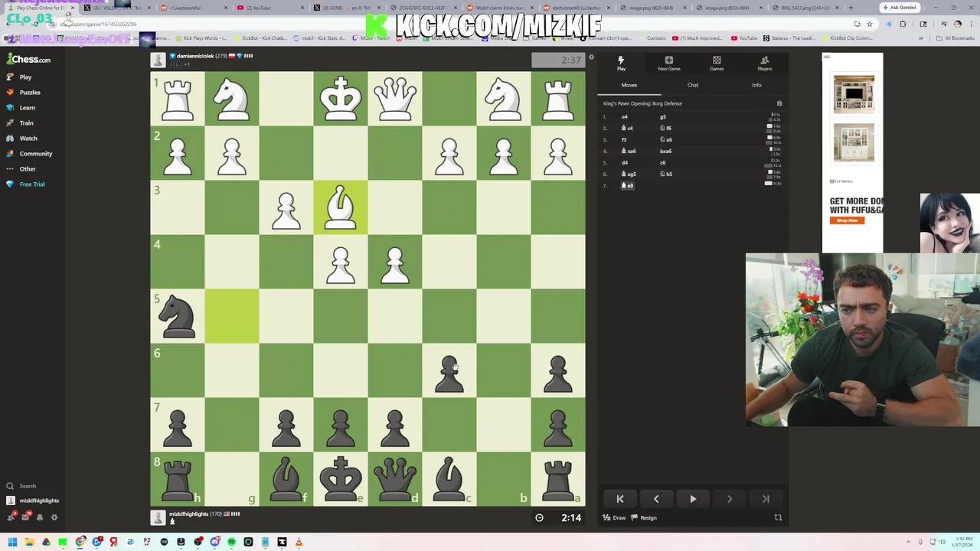Click mizkifhighlights name below board
Image resolution: width=980 pixels, height=551 pixels.
(x=188, y=514)
